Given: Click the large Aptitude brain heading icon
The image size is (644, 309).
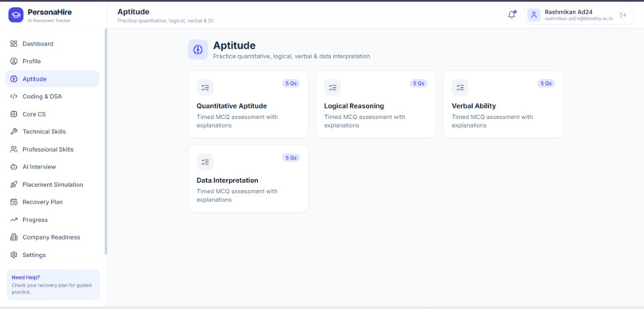Looking at the screenshot, I should (x=198, y=50).
